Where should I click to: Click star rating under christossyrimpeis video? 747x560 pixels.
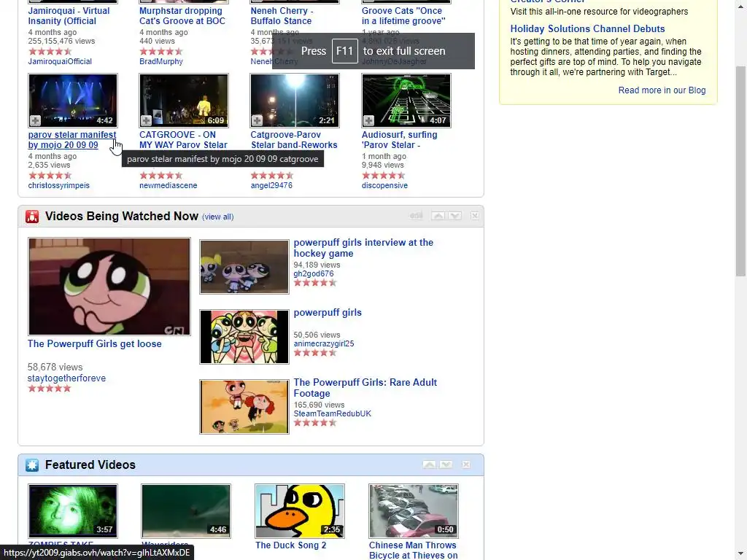(50, 176)
